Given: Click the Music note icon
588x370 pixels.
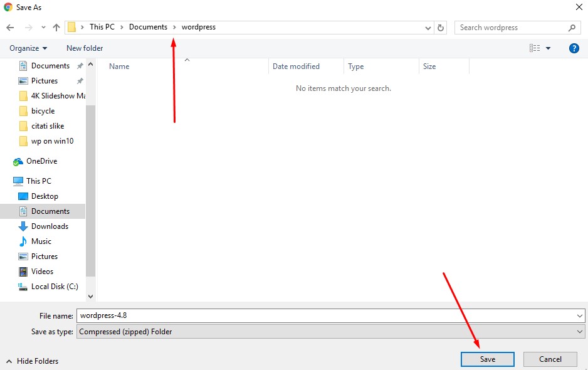Looking at the screenshot, I should point(23,241).
